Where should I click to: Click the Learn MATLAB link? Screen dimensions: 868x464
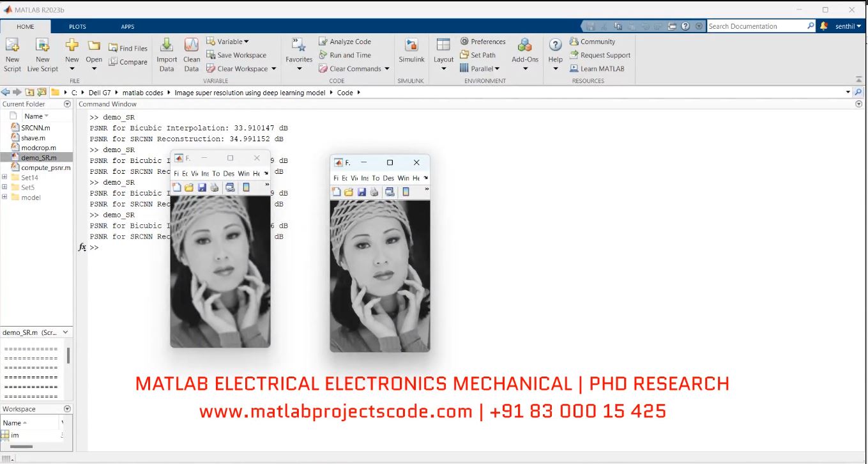click(x=602, y=68)
